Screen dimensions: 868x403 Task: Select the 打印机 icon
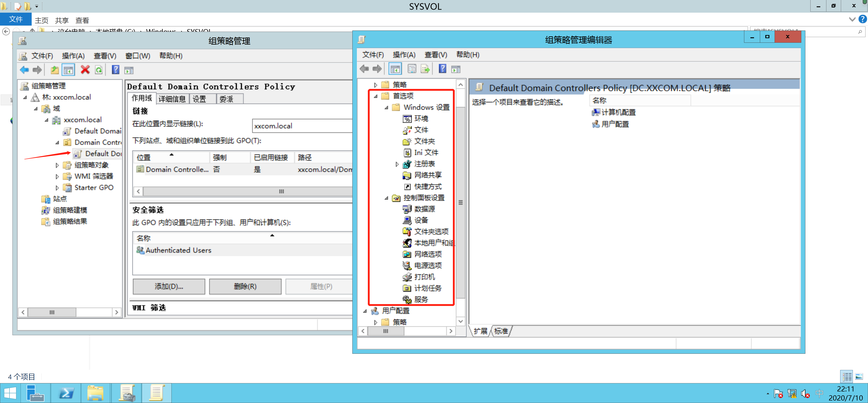point(407,277)
